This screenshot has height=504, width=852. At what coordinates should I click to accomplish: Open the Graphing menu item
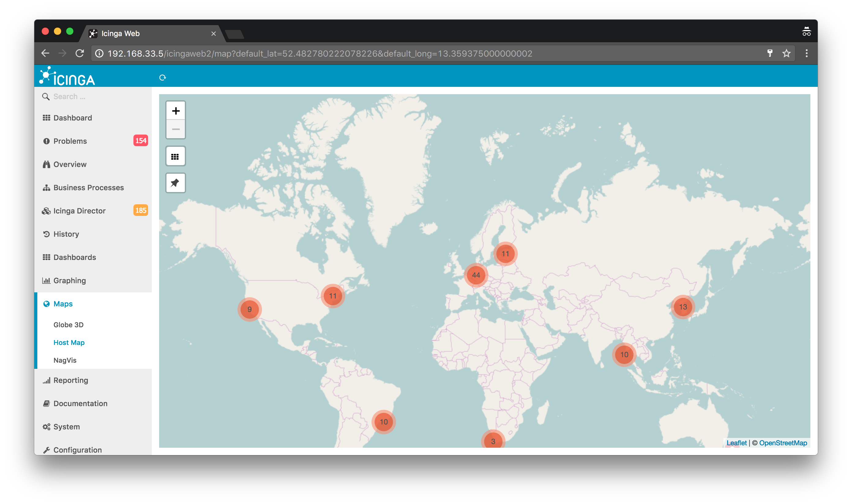93,280
